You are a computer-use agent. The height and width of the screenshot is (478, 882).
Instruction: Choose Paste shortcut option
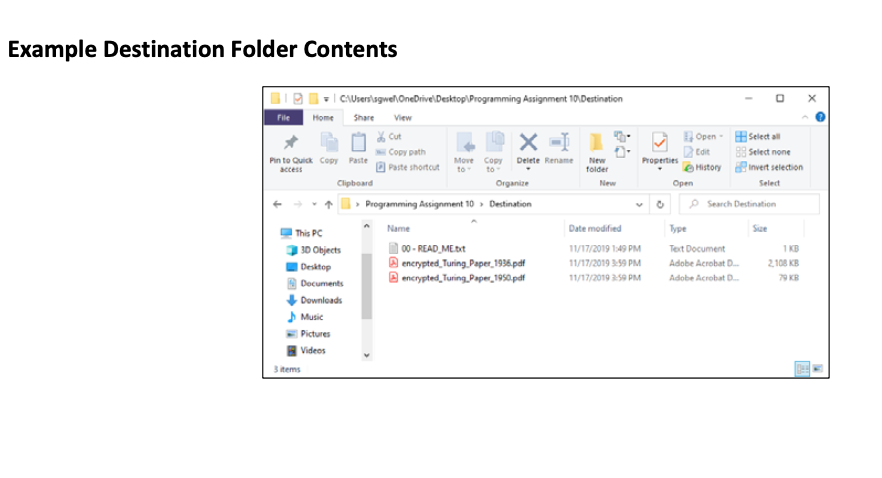(408, 167)
